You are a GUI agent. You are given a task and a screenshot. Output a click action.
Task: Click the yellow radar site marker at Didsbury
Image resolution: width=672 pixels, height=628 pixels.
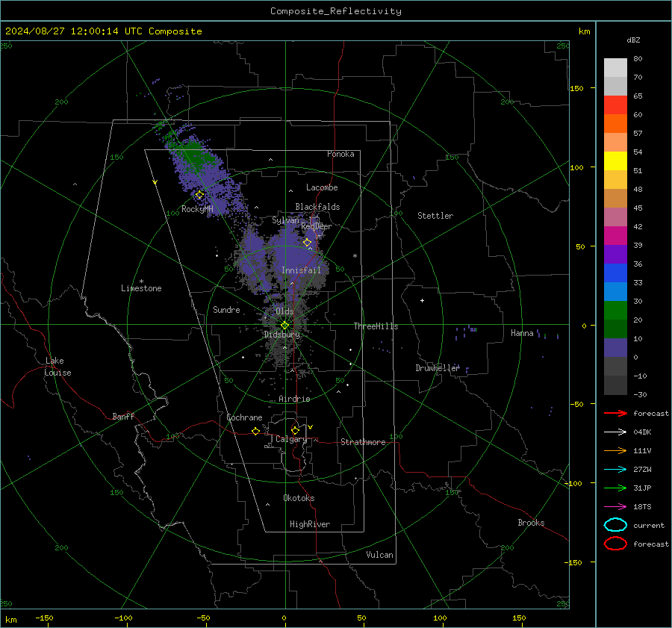pyautogui.click(x=284, y=326)
